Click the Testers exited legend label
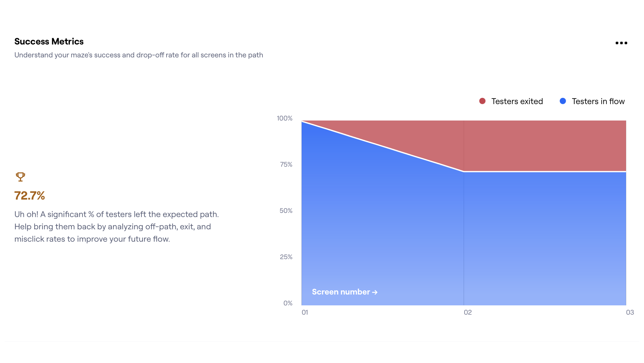Image resolution: width=644 pixels, height=363 pixels. coord(517,101)
